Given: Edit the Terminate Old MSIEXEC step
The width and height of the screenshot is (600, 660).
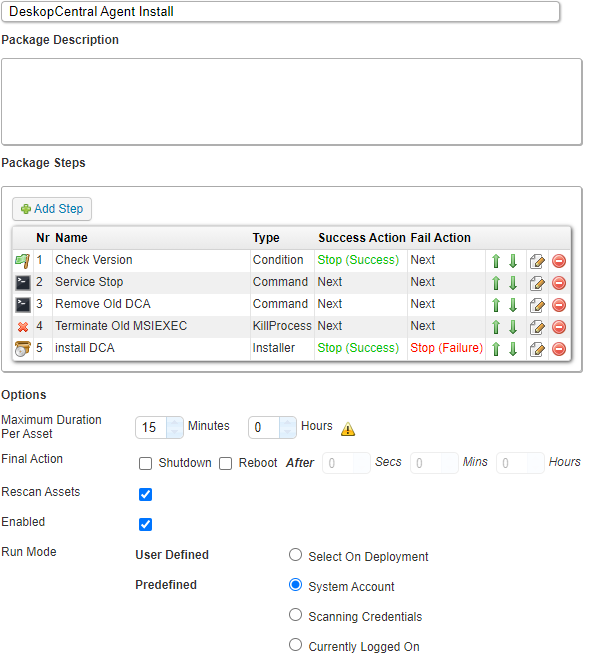Looking at the screenshot, I should click(537, 327).
